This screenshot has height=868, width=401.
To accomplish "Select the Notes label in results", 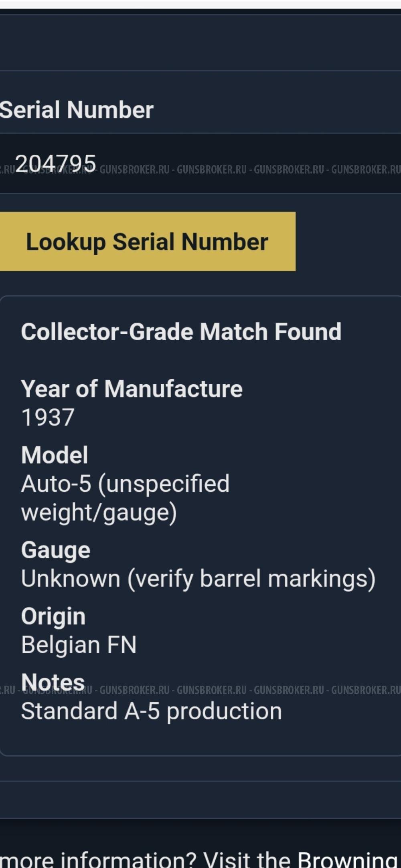I will click(53, 682).
